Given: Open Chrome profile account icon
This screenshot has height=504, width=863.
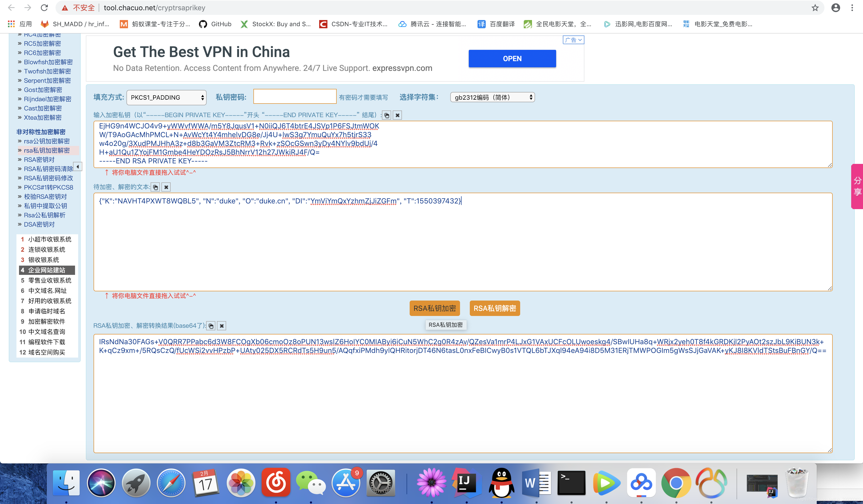Looking at the screenshot, I should point(836,7).
